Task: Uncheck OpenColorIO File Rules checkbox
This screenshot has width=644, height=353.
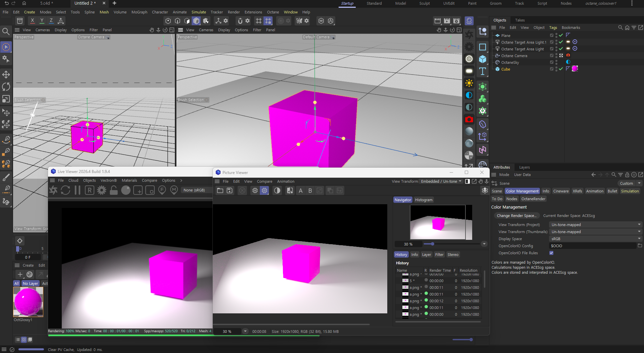Action: (x=551, y=253)
